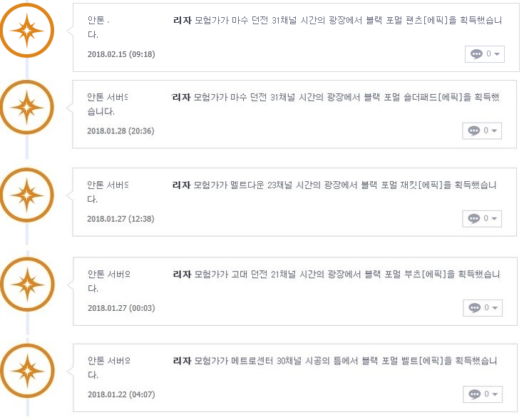Click the speech bubble icon on the 2018.01.22 entry
Image resolution: width=524 pixels, height=420 pixels.
pos(475,394)
